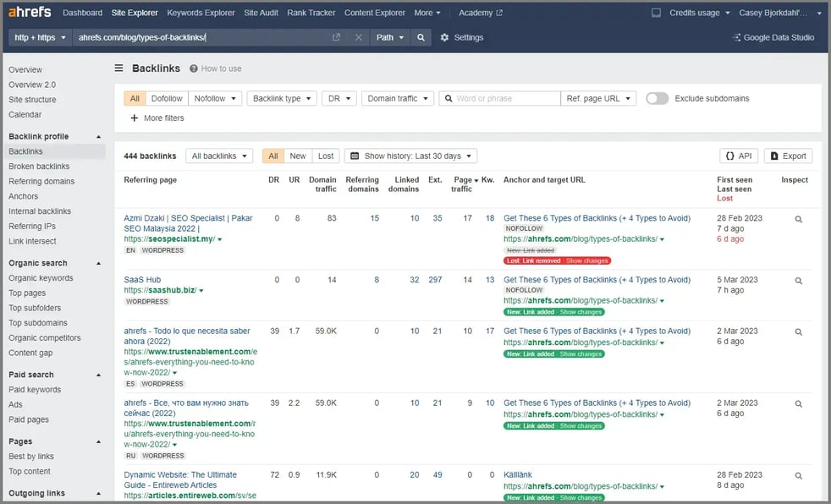Open the More menu

click(427, 13)
